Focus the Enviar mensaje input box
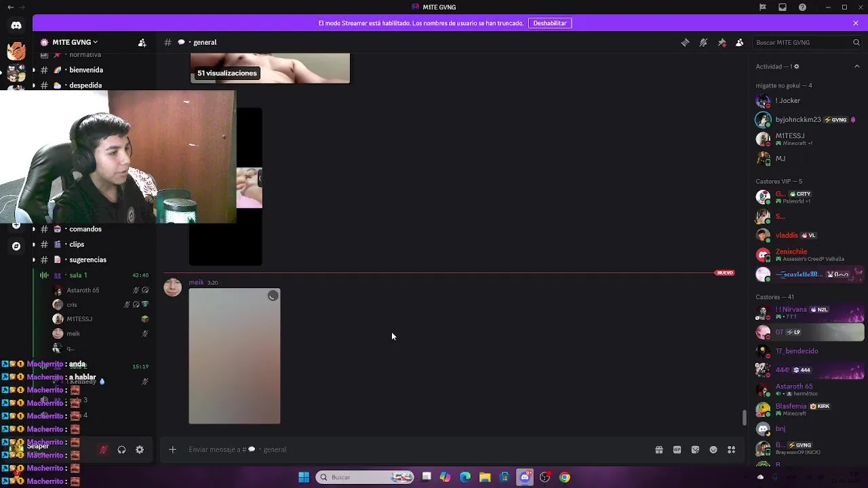 (414, 449)
